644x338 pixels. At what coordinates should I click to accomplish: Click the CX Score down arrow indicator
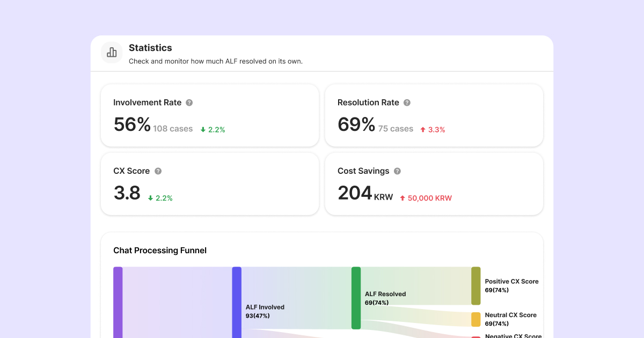pyautogui.click(x=150, y=199)
